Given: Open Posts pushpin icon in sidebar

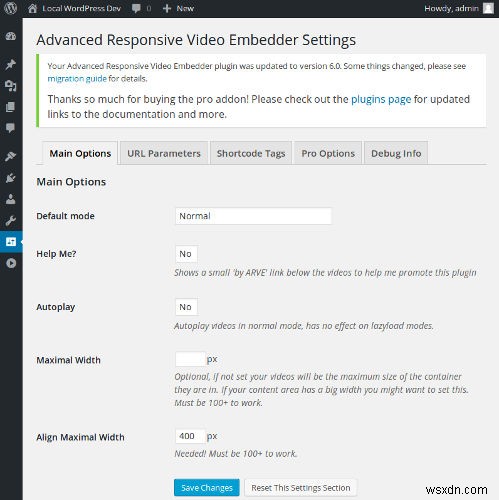Looking at the screenshot, I should 11,64.
